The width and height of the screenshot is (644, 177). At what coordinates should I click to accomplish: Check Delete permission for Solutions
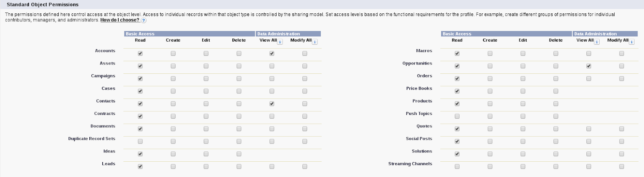tap(556, 154)
